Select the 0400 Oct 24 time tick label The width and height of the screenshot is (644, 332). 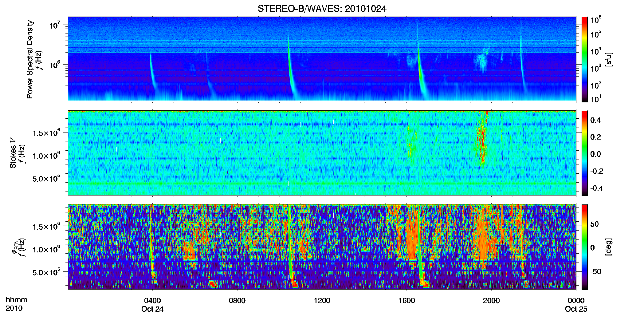pyautogui.click(x=152, y=305)
